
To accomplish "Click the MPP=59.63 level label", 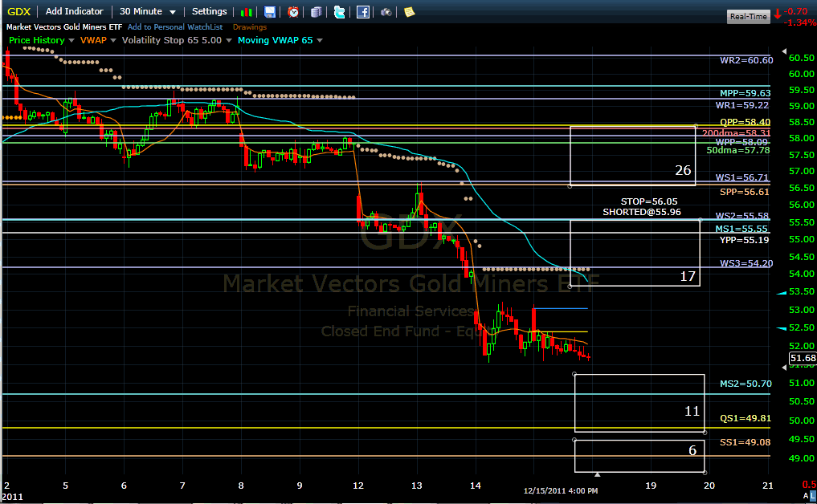I will 745,93.
